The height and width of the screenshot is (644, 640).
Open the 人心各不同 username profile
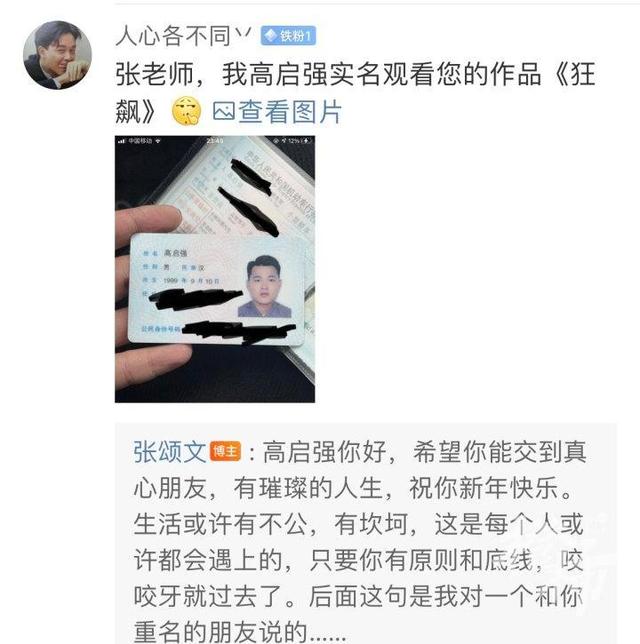[174, 36]
